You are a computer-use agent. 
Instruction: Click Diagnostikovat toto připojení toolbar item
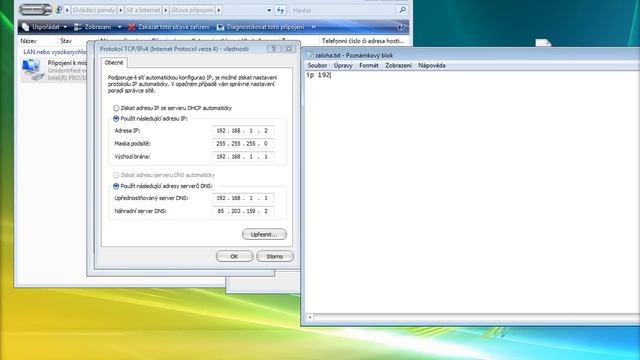[261, 27]
